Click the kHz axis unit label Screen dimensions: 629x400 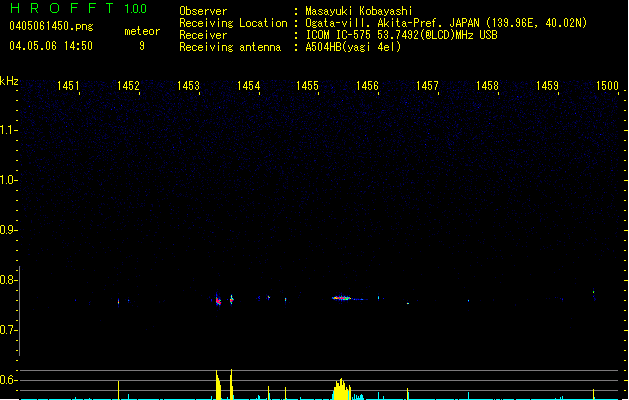pyautogui.click(x=9, y=81)
